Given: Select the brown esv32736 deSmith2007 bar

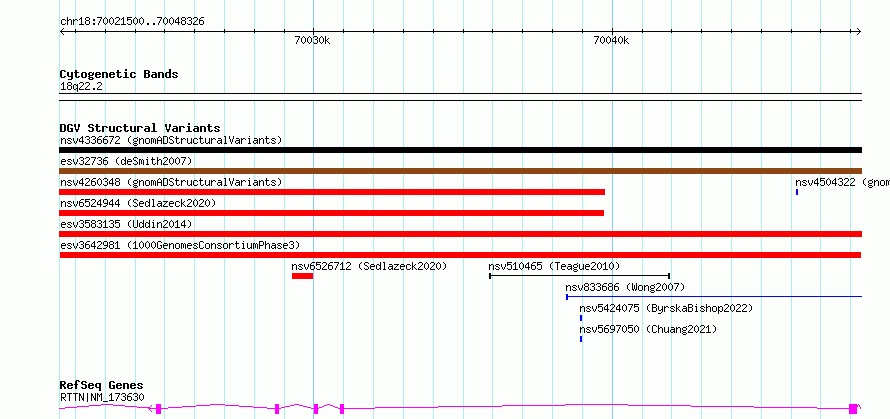Looking at the screenshot, I should coord(460,171).
